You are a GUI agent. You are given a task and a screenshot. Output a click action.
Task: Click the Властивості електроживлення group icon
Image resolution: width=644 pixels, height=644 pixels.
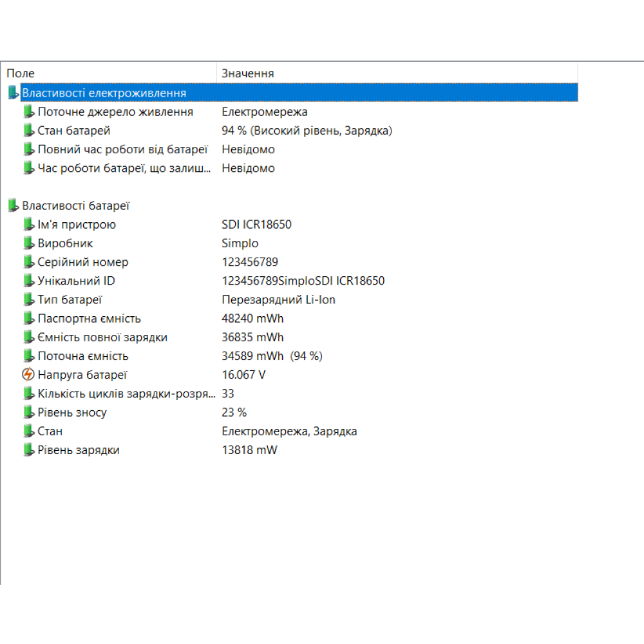pyautogui.click(x=13, y=93)
